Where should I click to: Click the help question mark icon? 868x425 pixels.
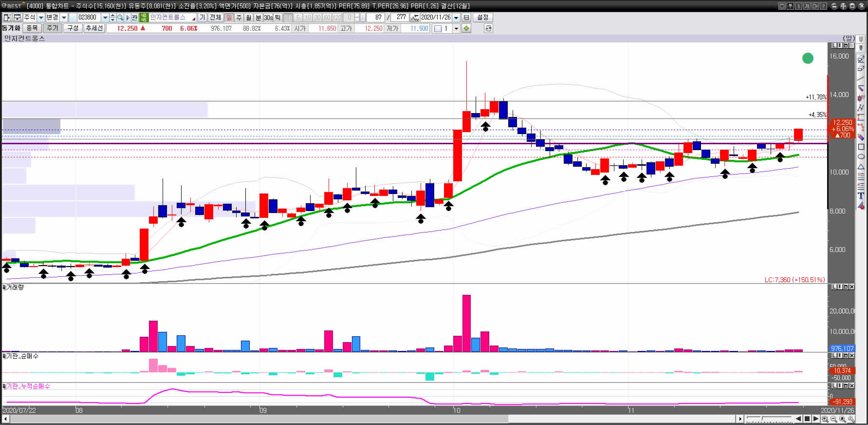[824, 6]
